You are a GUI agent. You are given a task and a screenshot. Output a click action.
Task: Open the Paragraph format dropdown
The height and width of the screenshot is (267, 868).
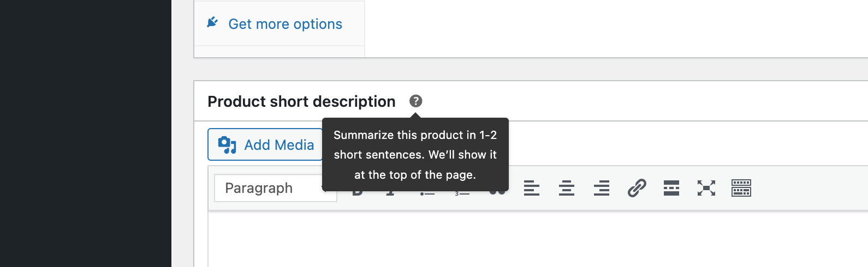[276, 188]
